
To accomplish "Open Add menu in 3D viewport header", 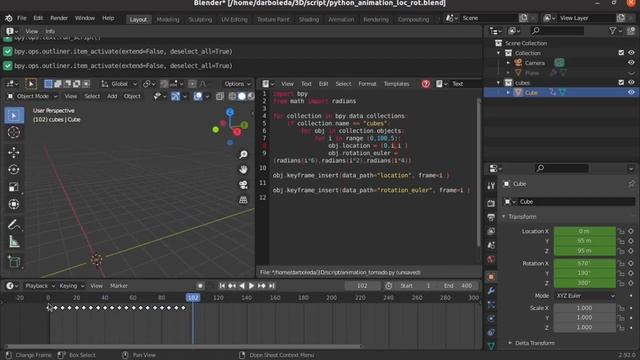I will click(112, 96).
